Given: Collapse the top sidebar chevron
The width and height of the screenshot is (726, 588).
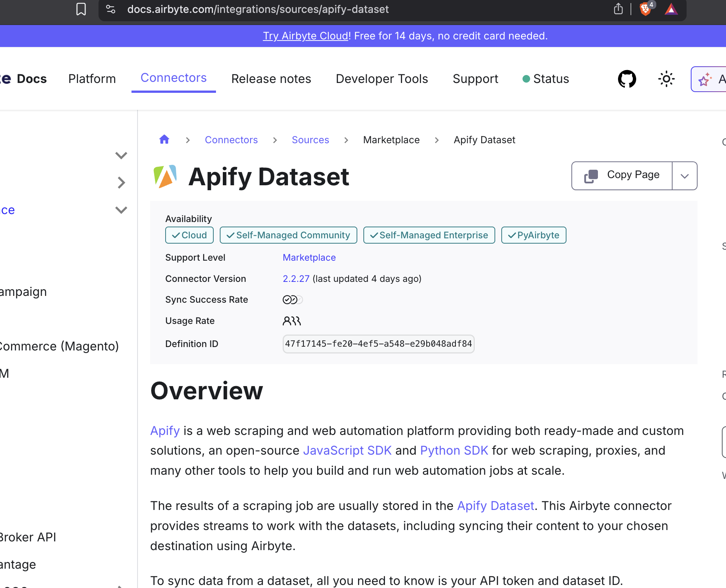Looking at the screenshot, I should coord(121,155).
